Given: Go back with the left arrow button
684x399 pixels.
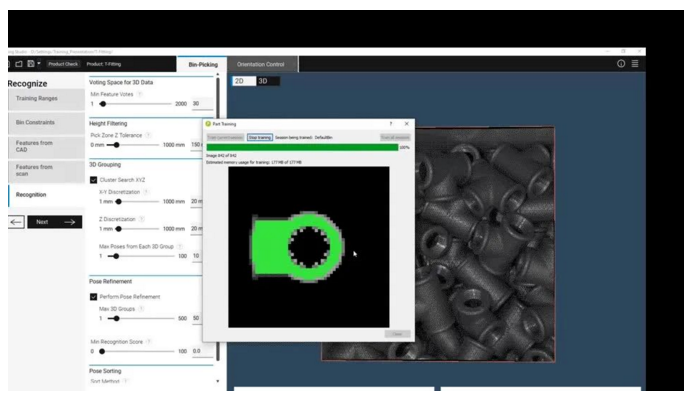Looking at the screenshot, I should click(x=16, y=222).
